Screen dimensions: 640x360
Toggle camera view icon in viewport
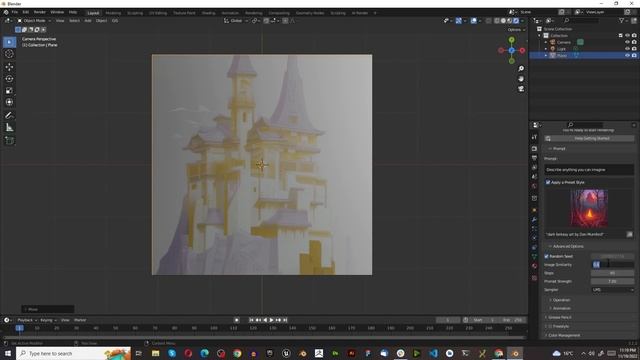pyautogui.click(x=521, y=89)
